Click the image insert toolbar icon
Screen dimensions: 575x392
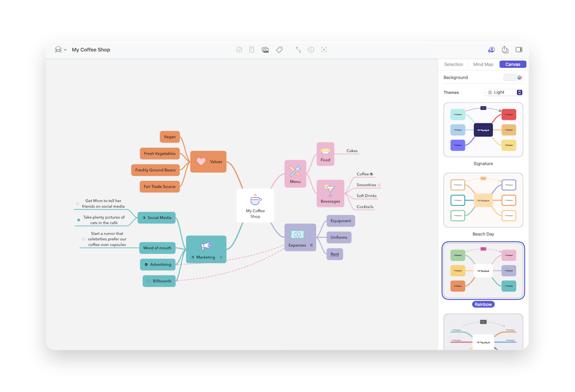265,50
